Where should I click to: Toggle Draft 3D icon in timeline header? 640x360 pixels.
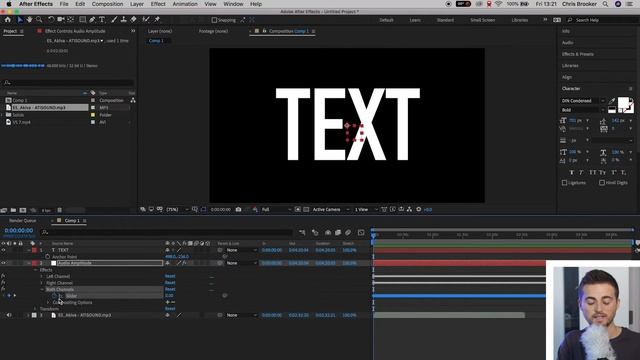pos(315,232)
